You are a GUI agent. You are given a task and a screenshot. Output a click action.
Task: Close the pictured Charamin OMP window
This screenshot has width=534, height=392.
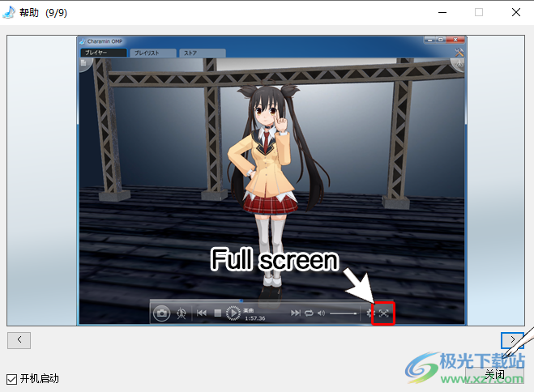coord(455,40)
